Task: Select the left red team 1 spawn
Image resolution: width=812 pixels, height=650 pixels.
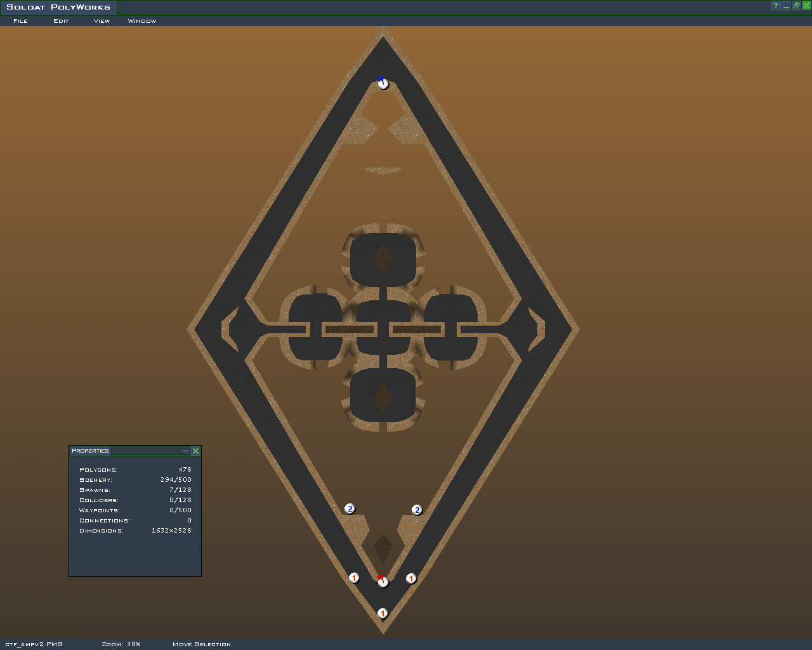Action: click(x=354, y=578)
